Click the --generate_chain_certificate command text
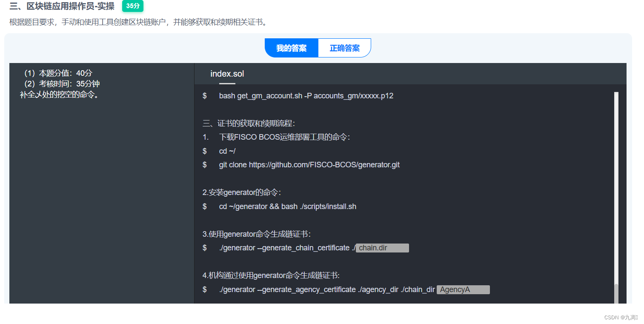This screenshot has width=644, height=324. (287, 248)
